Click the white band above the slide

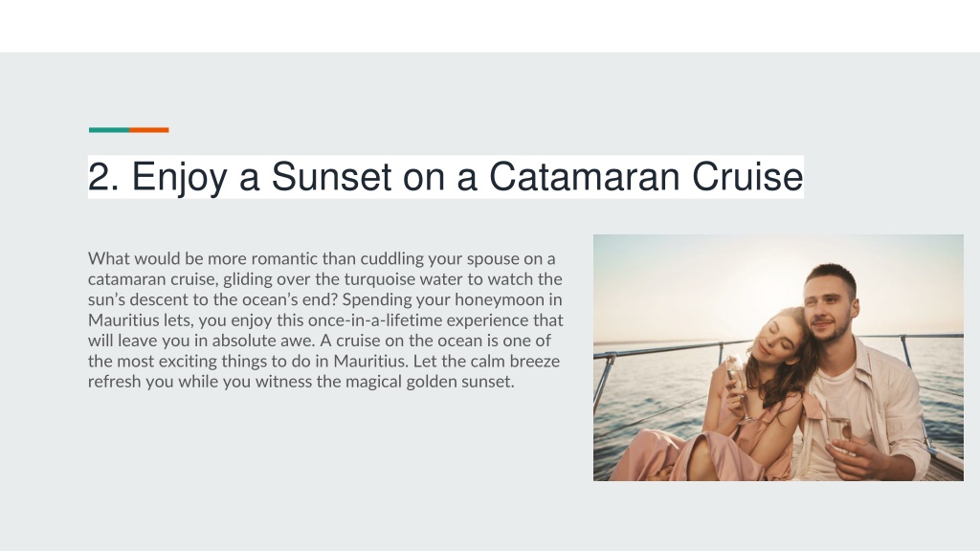pos(490,26)
